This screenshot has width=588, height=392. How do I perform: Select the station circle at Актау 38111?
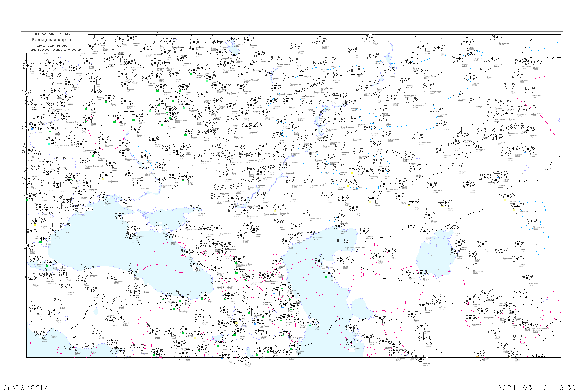pos(329,273)
